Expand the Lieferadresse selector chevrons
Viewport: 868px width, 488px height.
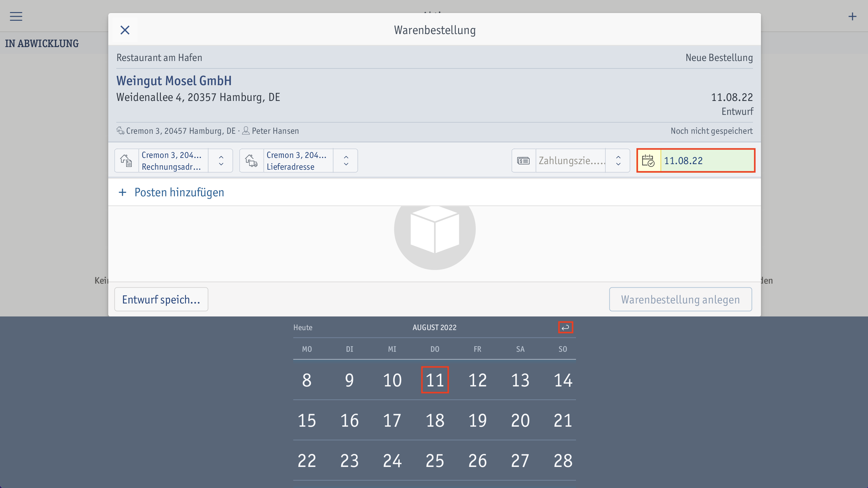346,160
